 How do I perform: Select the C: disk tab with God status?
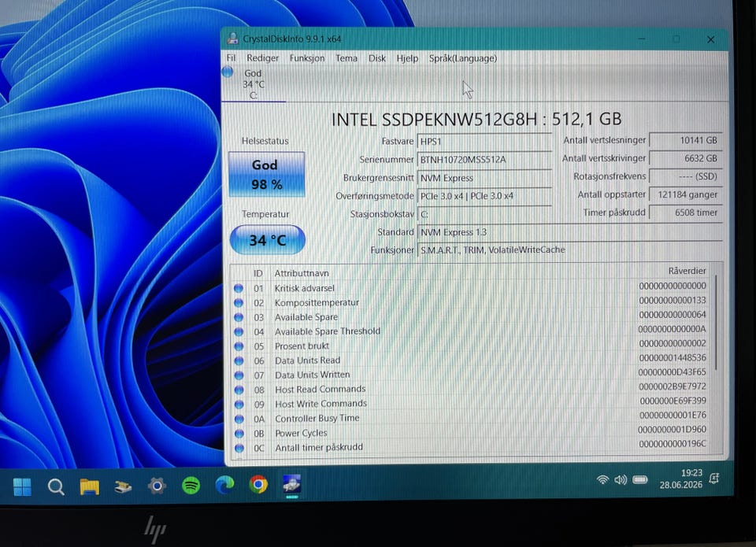coord(254,84)
